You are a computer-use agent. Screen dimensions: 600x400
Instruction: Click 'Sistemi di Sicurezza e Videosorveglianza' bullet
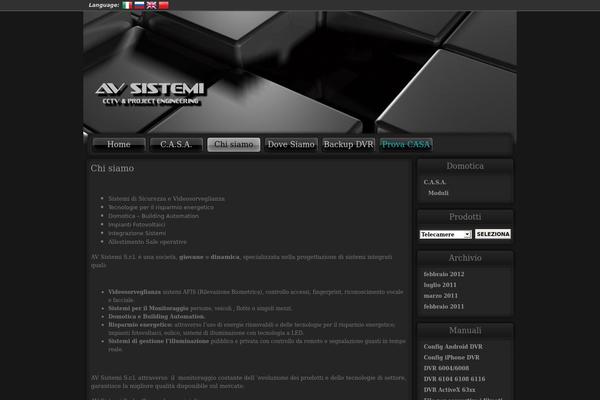tap(166, 198)
